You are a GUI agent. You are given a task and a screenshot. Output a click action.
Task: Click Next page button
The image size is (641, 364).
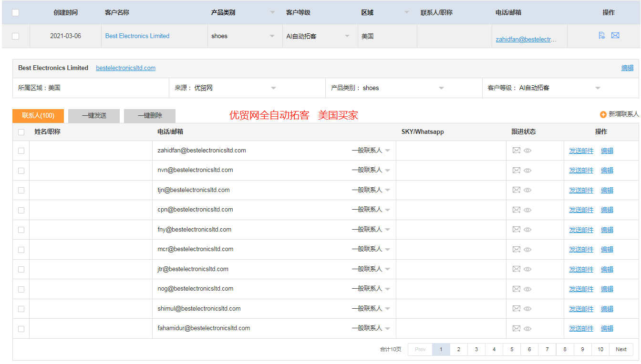coord(621,349)
